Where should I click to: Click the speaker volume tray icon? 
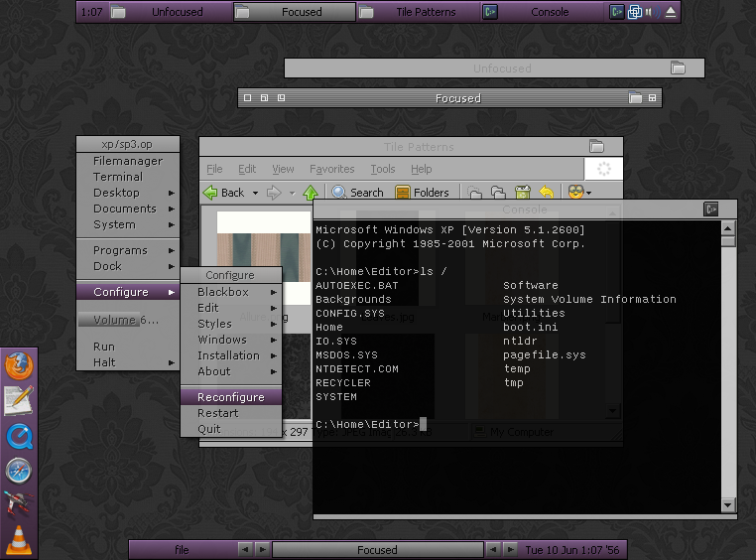[653, 12]
